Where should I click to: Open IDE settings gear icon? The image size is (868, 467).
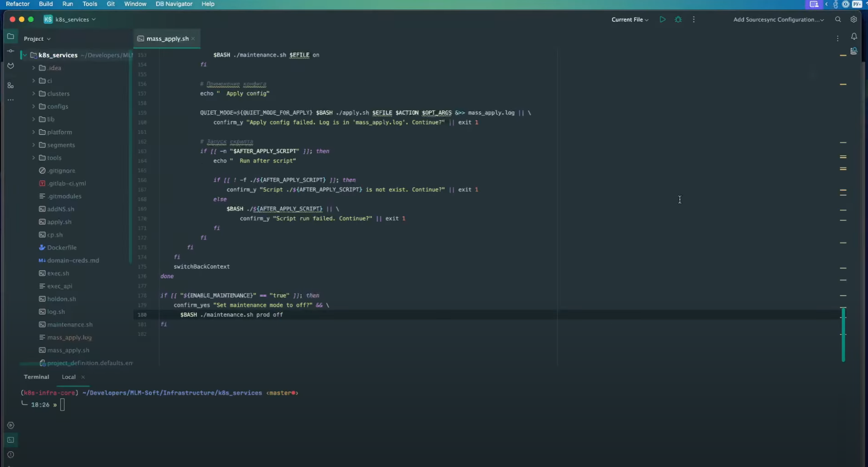pos(854,19)
